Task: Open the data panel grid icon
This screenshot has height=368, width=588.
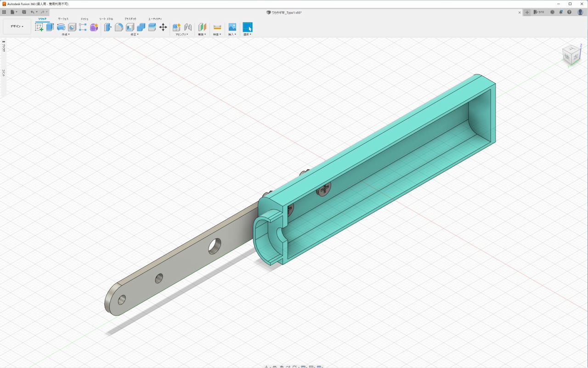Action: (x=4, y=12)
